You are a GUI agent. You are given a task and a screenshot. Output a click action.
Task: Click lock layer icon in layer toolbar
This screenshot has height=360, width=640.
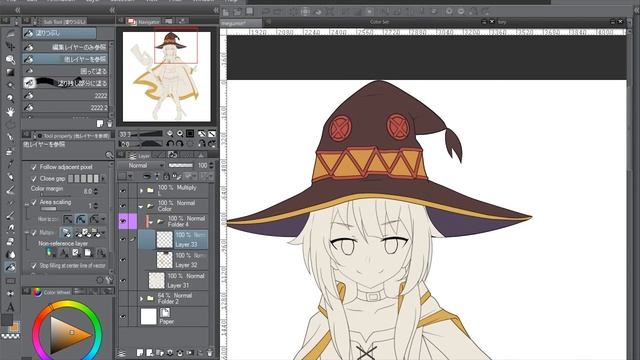coord(167,176)
